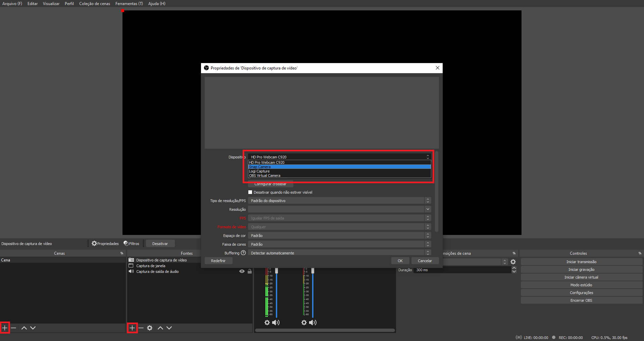The height and width of the screenshot is (341, 644).
Task: Close the video capture properties dialog
Action: (x=438, y=68)
